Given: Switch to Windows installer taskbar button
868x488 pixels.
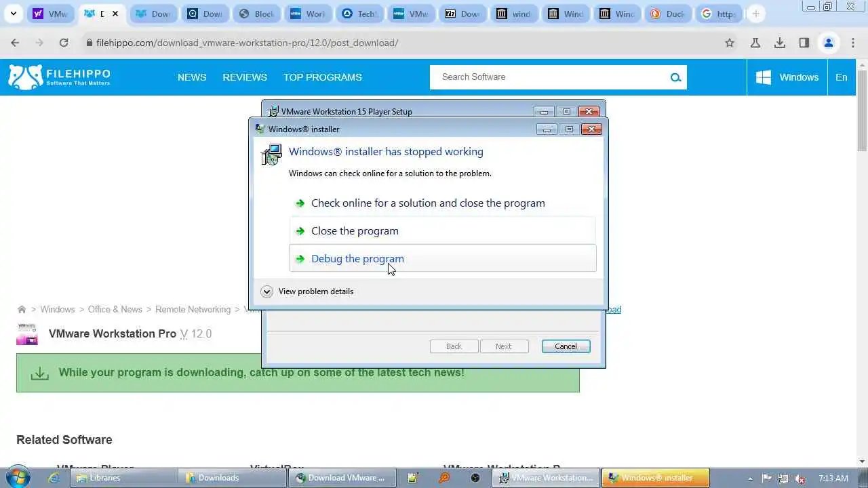Looking at the screenshot, I should click(x=656, y=478).
